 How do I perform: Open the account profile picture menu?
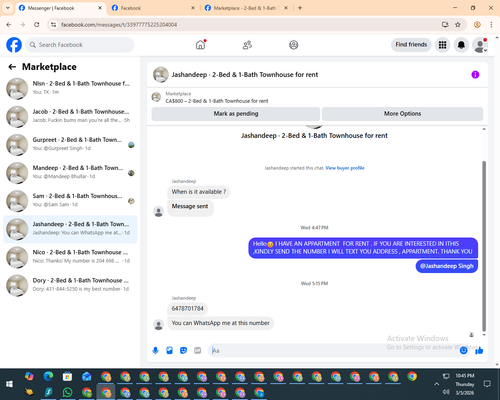click(x=480, y=45)
